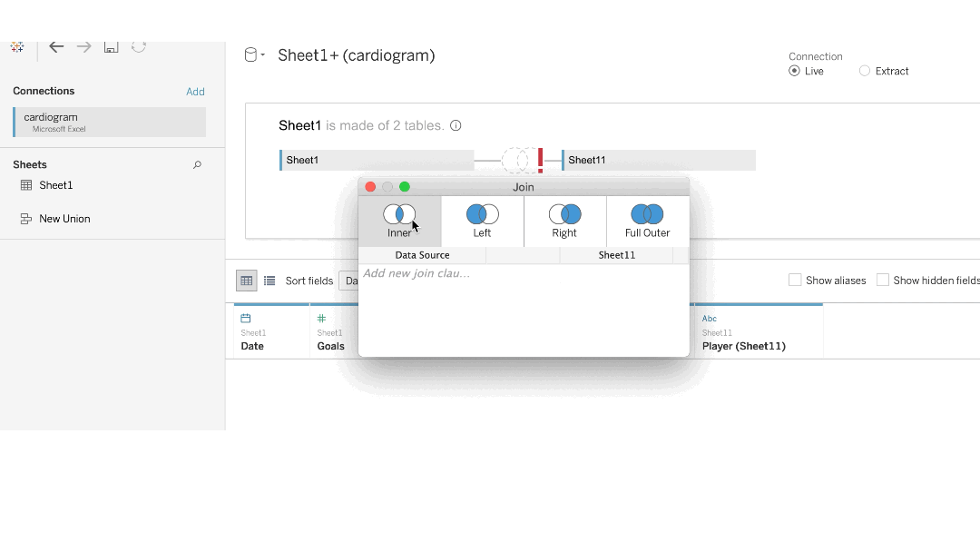Screen dimensions: 980x552
Task: Open the data source cylinder menu
Action: (x=254, y=55)
